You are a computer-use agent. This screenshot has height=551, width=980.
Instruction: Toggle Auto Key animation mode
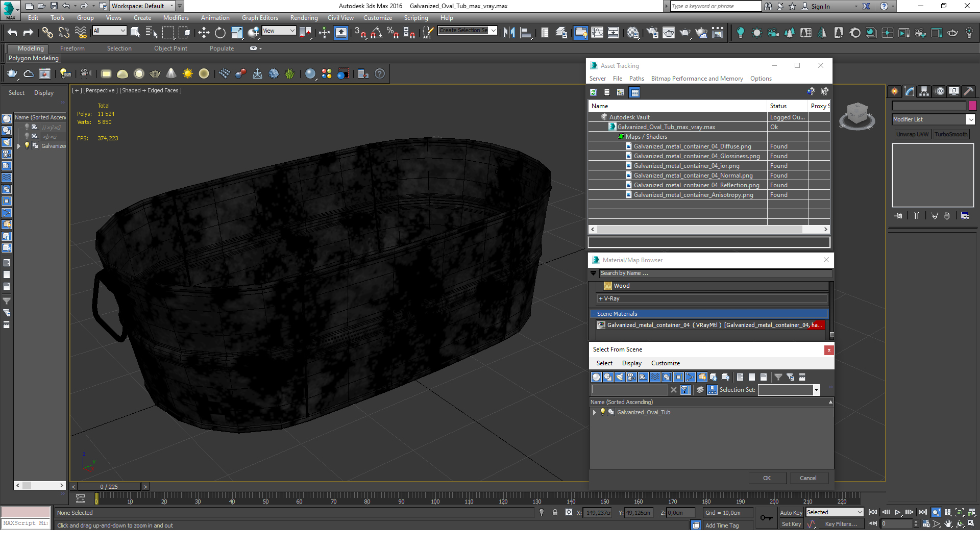point(791,513)
